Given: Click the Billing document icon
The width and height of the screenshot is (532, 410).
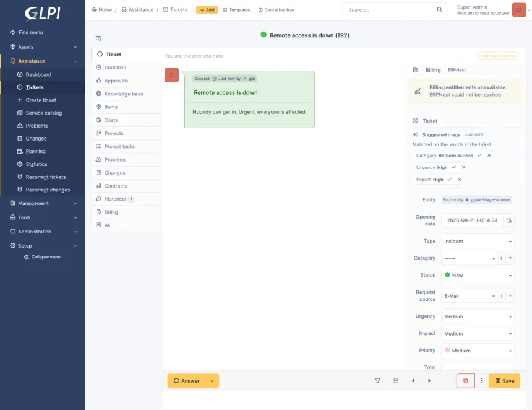Looking at the screenshot, I should [x=415, y=70].
